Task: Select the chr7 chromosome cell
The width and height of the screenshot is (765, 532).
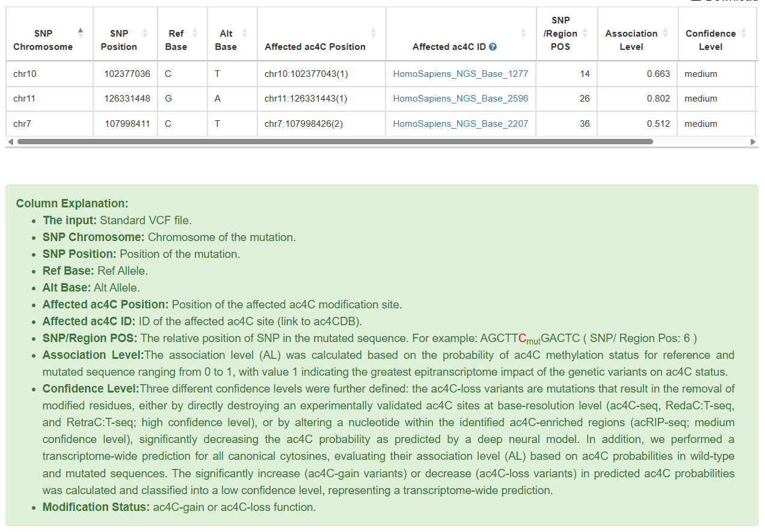Action: pos(22,124)
